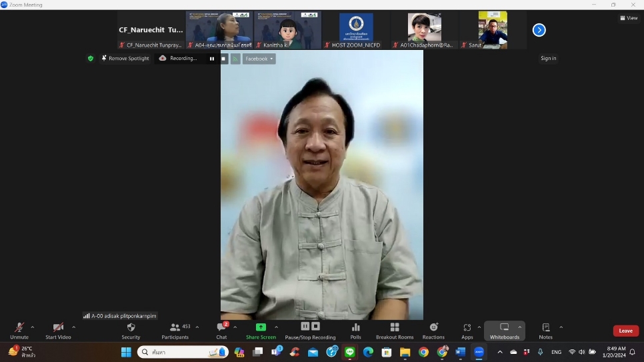Show hidden system tray icons

500,352
